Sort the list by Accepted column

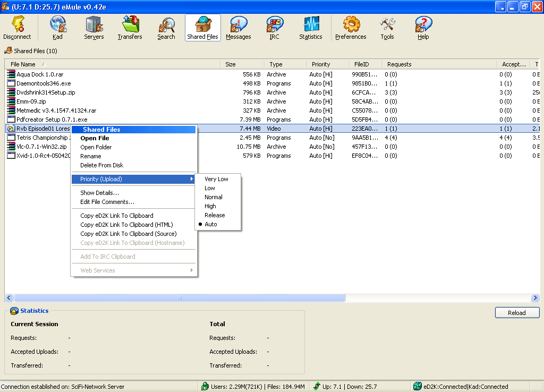(514, 64)
